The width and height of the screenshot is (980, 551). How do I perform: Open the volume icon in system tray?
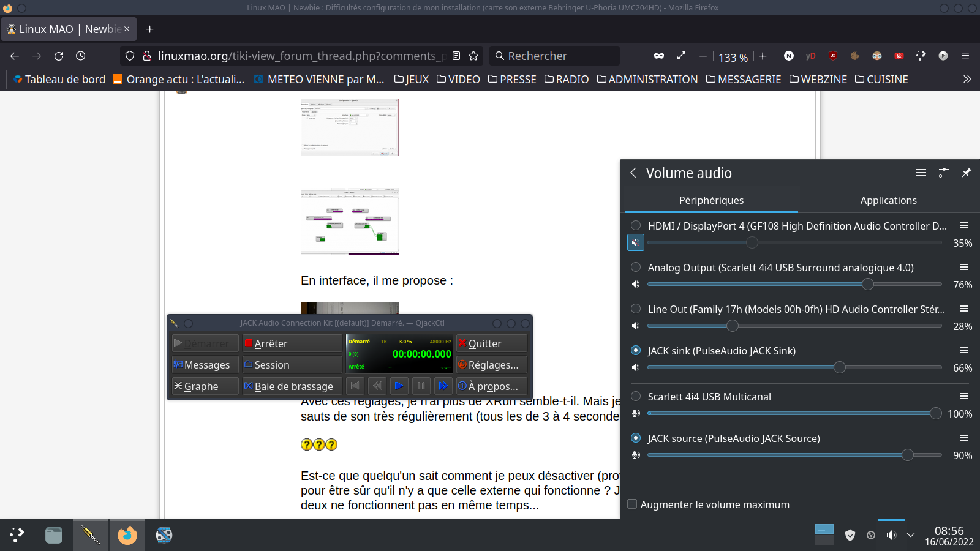coord(892,535)
